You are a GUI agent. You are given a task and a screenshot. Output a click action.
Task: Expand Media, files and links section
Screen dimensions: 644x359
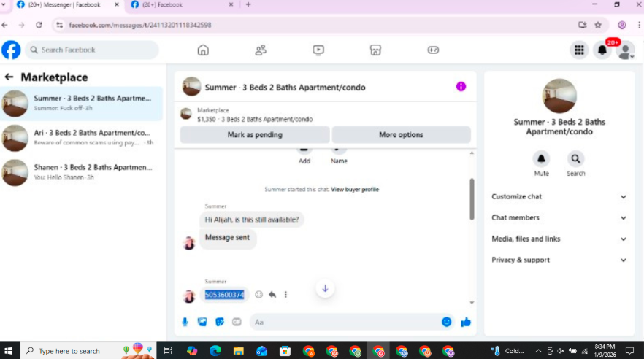click(559, 239)
